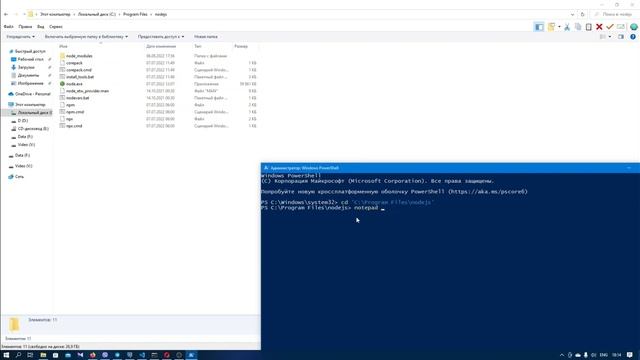Sort by the Дата изменения column header
This screenshot has height=360, width=640.
[161, 46]
